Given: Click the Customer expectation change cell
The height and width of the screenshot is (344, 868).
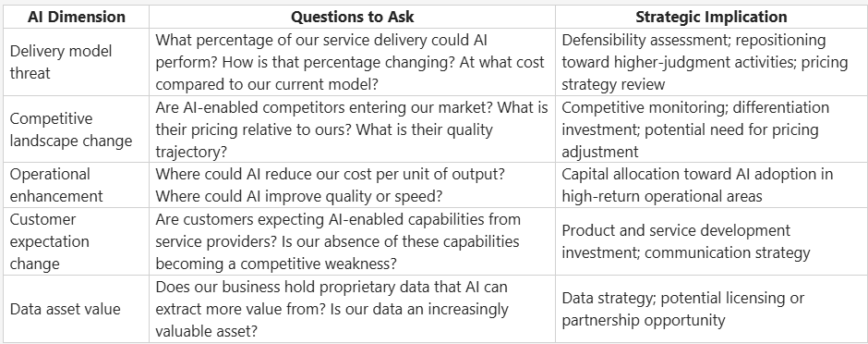Looking at the screenshot, I should coord(77,241).
